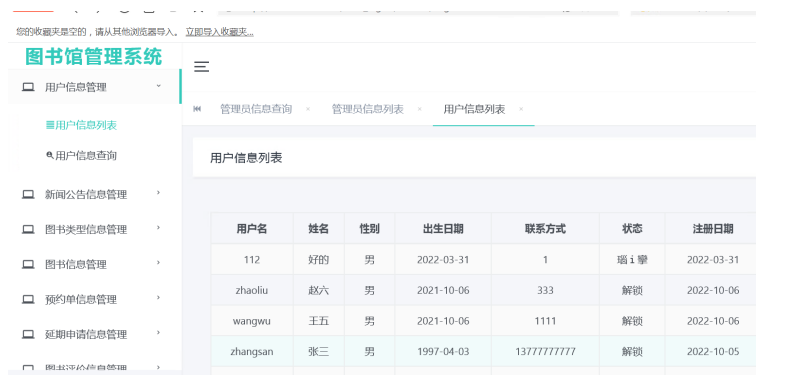Click 立即导入收藏夹 link
Screen dimensions: 796x377
219,32
